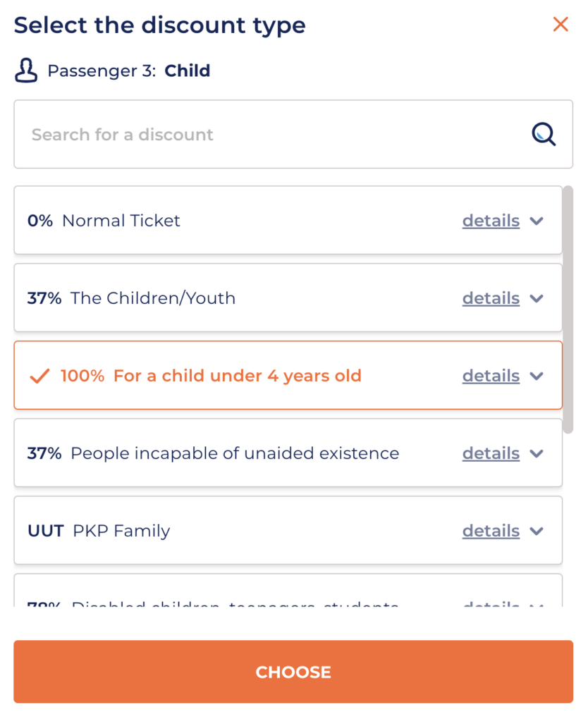Expand PKP Family chevron arrow
Screen dimensions: 588x722
point(537,531)
